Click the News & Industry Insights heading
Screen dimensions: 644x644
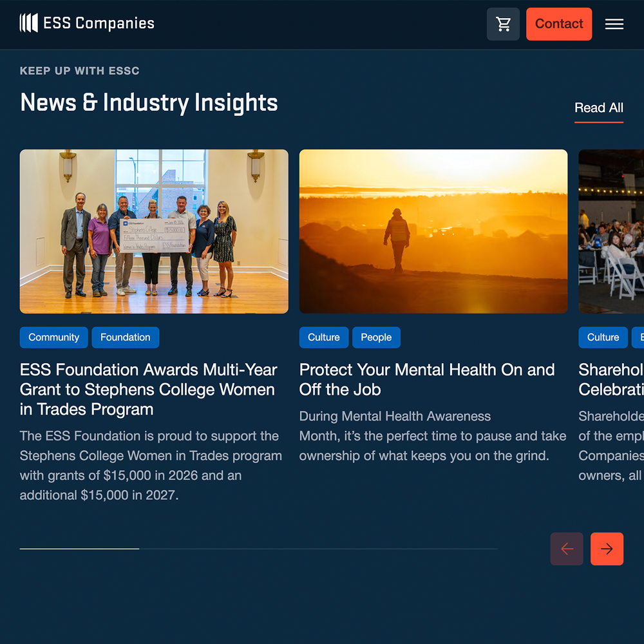tap(149, 102)
